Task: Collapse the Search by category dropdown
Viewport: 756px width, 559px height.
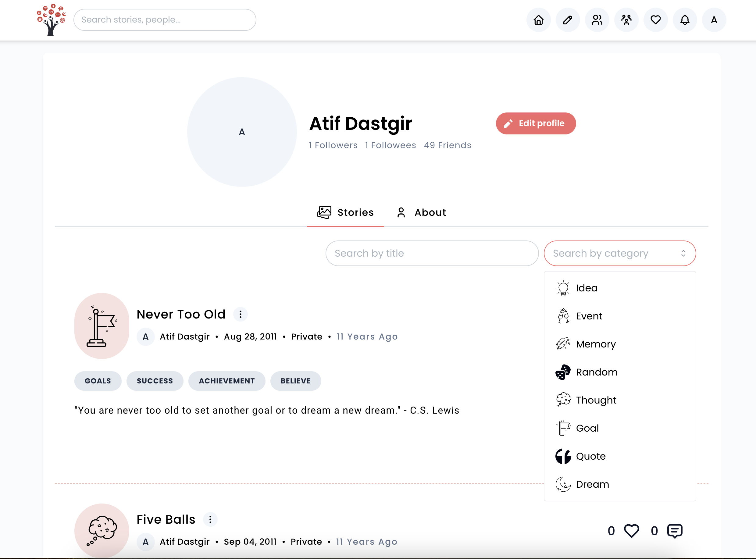Action: [x=620, y=253]
